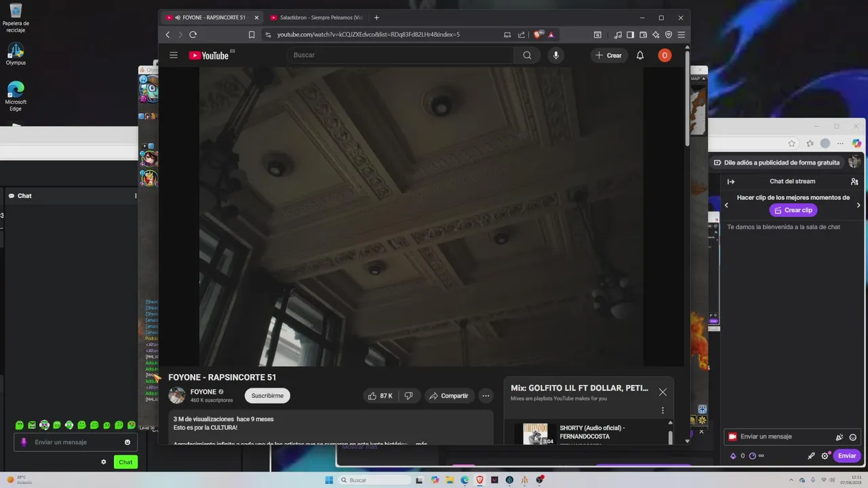Viewport: 868px width, 488px height.
Task: Mute the FOYONE tab via speaker icon
Action: coord(178,18)
